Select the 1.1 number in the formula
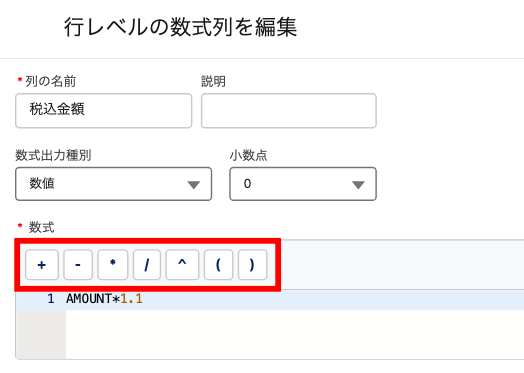 click(131, 299)
